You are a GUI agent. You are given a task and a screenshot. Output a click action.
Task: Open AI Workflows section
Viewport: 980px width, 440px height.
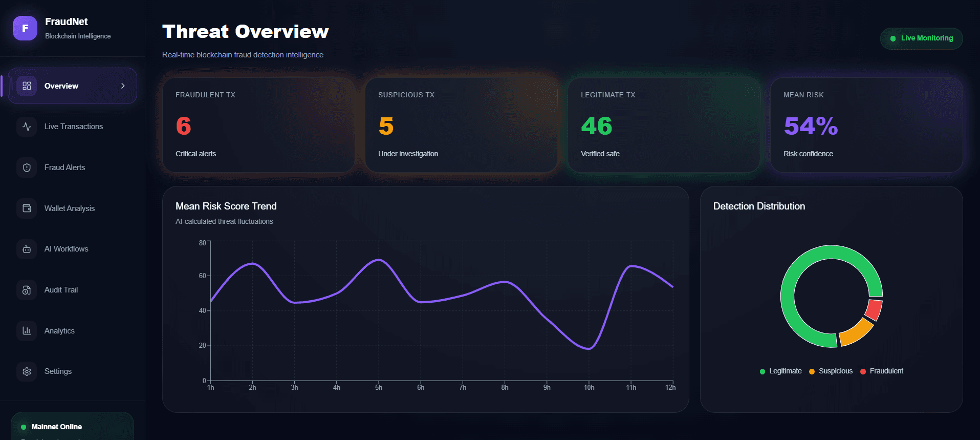point(72,249)
